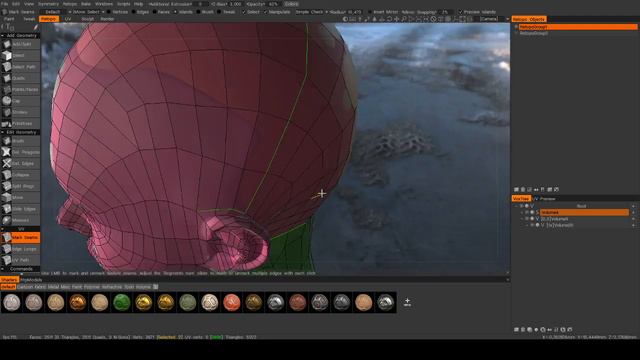Choose the Points/Faces tool
Screen dimensions: 640x360
[20, 89]
